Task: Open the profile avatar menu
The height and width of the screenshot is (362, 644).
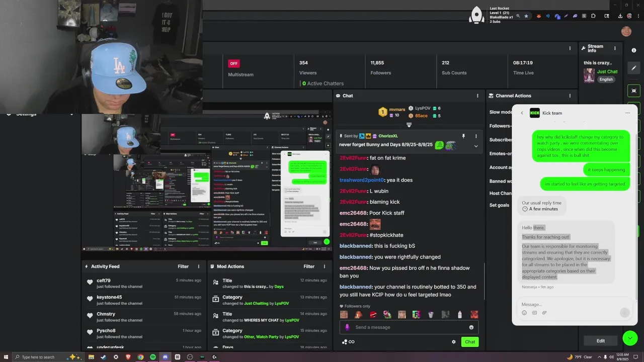Action: 626,32
